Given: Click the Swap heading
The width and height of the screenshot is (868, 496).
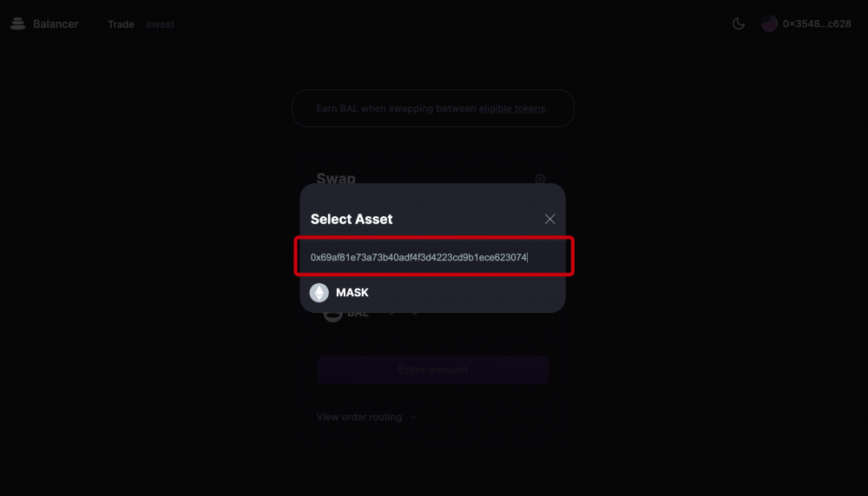Looking at the screenshot, I should point(336,178).
